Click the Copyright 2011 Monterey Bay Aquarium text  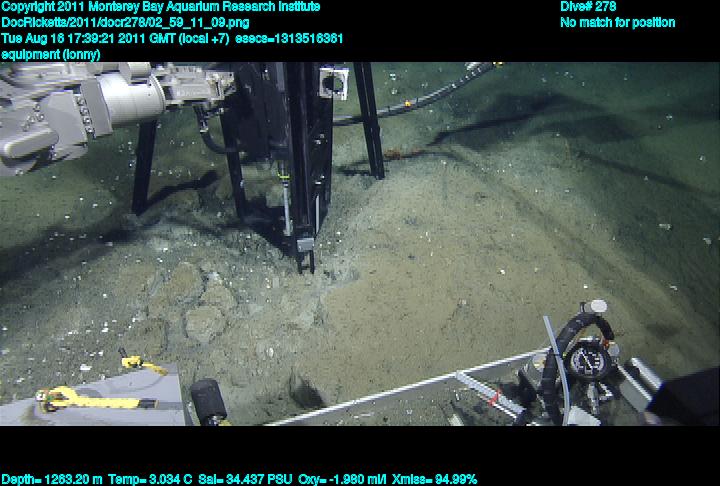coord(160,7)
